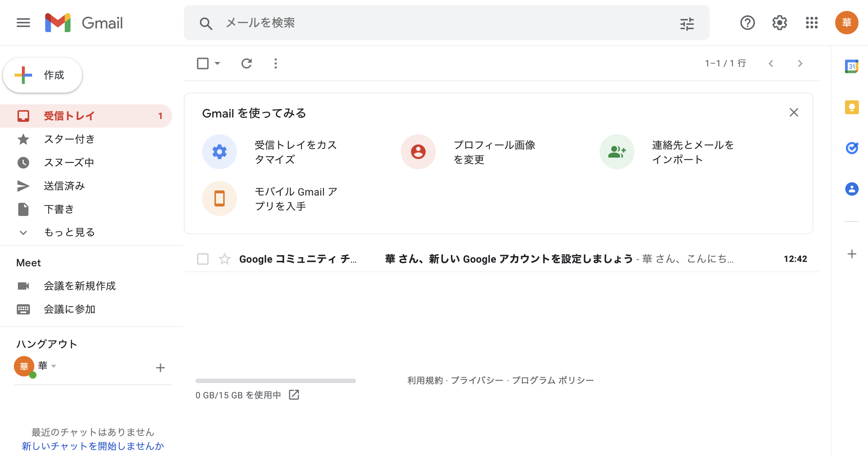868x456 pixels.
Task: Open Contacts side panel
Action: tap(852, 189)
